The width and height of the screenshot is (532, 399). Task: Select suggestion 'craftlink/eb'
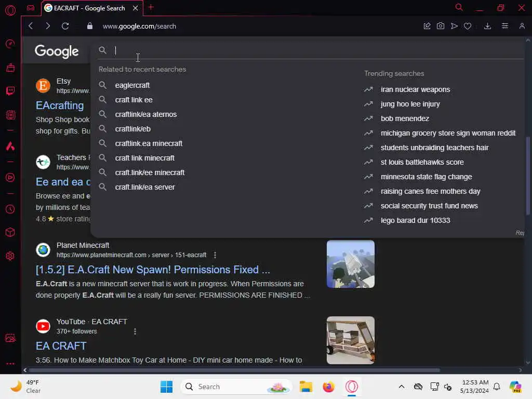[132, 129]
